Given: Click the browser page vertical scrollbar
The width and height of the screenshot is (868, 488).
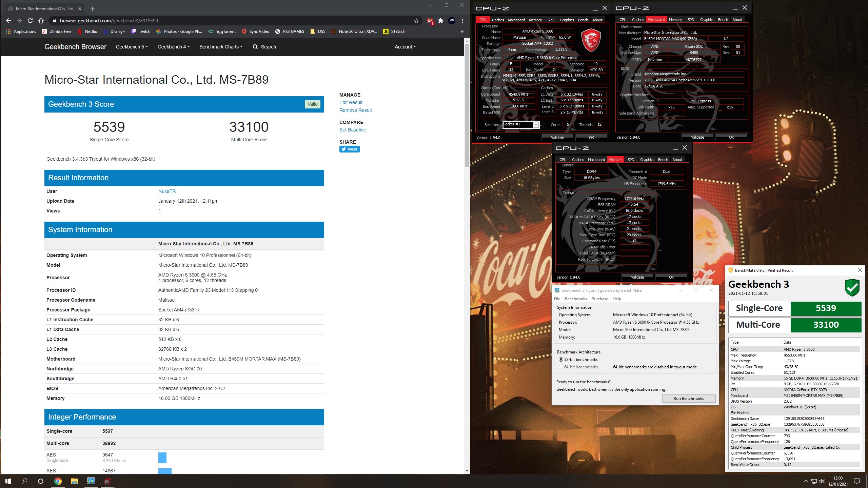Looking at the screenshot, I should click(x=467, y=105).
